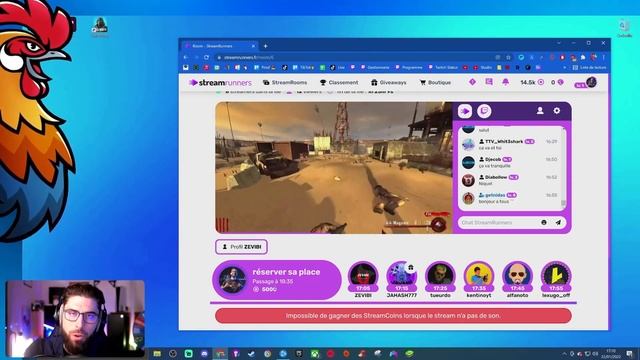Image resolution: width=640 pixels, height=360 pixels.
Task: Reload the page with the browser refresh button
Action: (207, 57)
